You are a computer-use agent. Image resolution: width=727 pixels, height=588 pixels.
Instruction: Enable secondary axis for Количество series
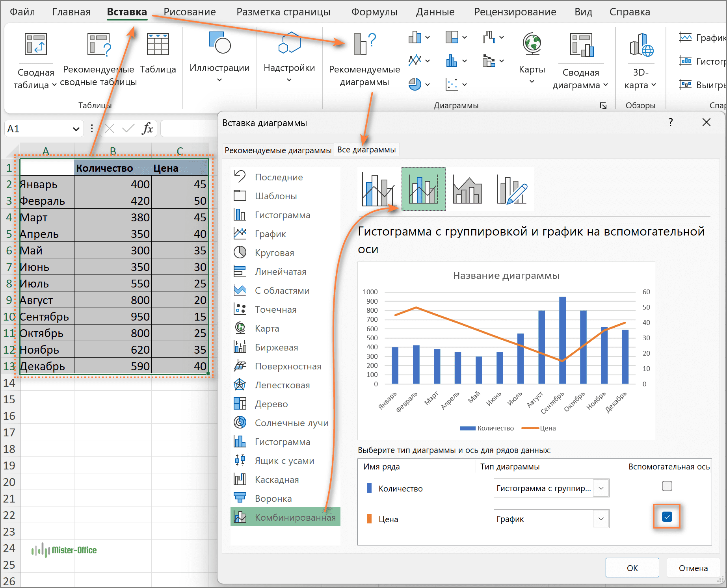tap(667, 486)
